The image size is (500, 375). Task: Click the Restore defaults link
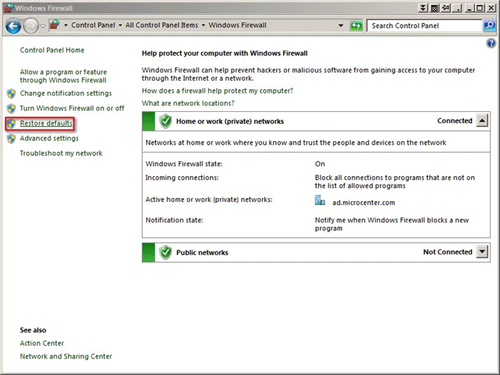coord(46,123)
